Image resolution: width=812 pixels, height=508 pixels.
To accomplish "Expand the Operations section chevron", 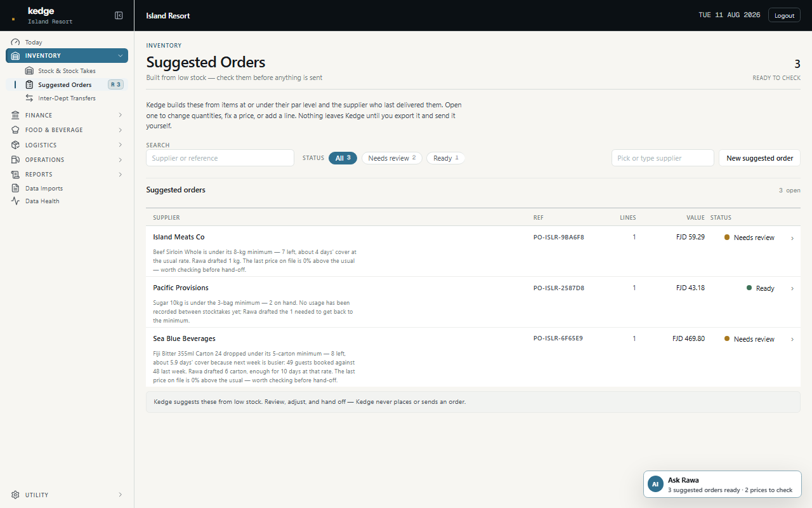I will point(120,159).
